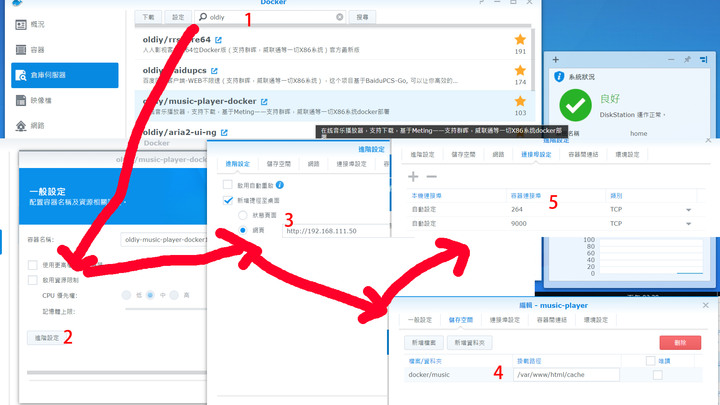The height and width of the screenshot is (405, 720).
Task: Click the star icon rated 174
Action: pyautogui.click(x=520, y=70)
